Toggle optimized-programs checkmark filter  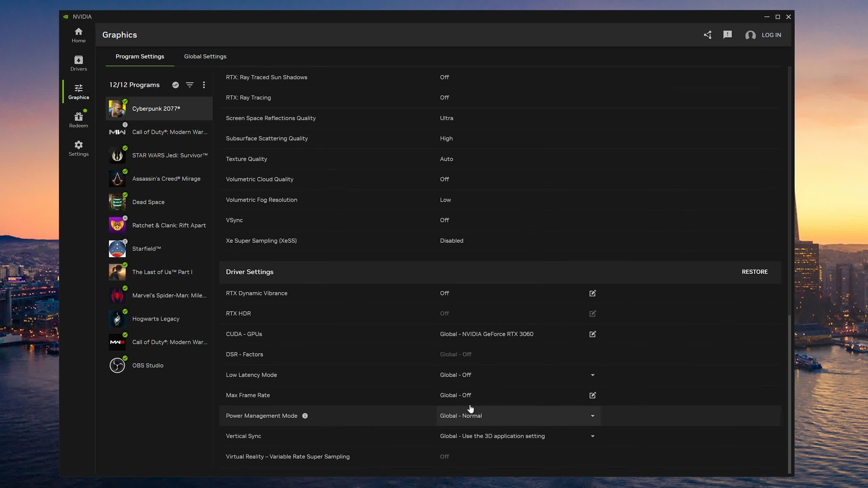coord(175,85)
